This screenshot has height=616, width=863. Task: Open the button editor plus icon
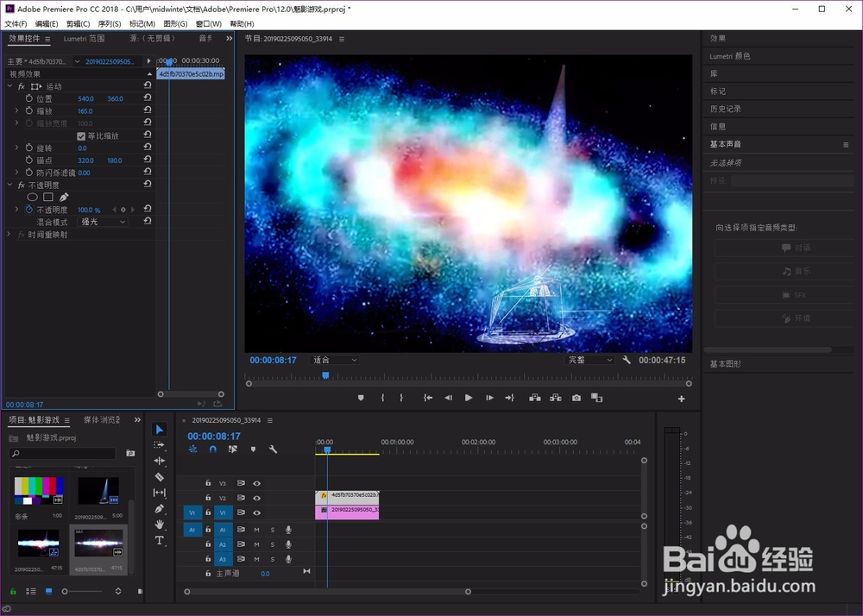click(682, 399)
